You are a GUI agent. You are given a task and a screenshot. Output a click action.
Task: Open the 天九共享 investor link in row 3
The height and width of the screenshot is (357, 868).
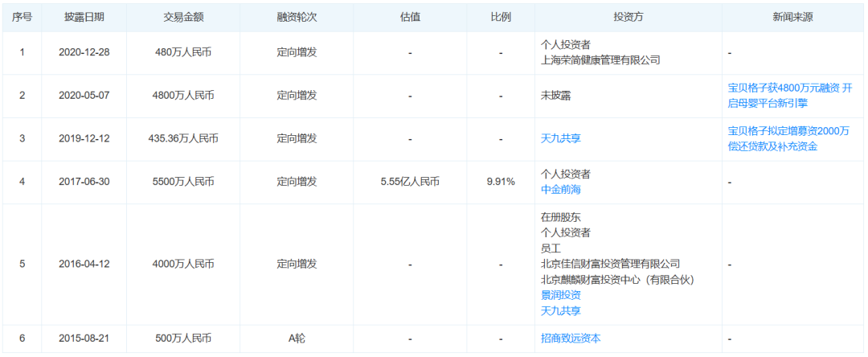point(561,138)
